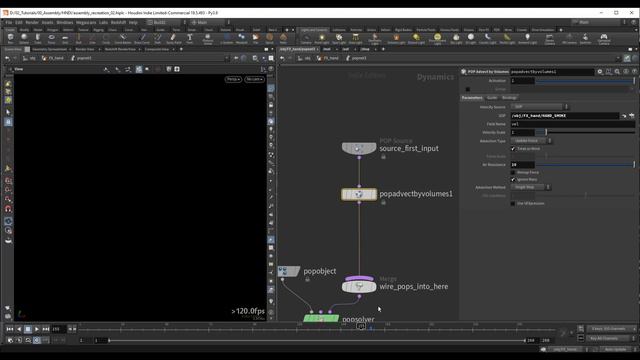The image size is (640, 360).
Task: Click the popobject node
Action: [x=289, y=271]
